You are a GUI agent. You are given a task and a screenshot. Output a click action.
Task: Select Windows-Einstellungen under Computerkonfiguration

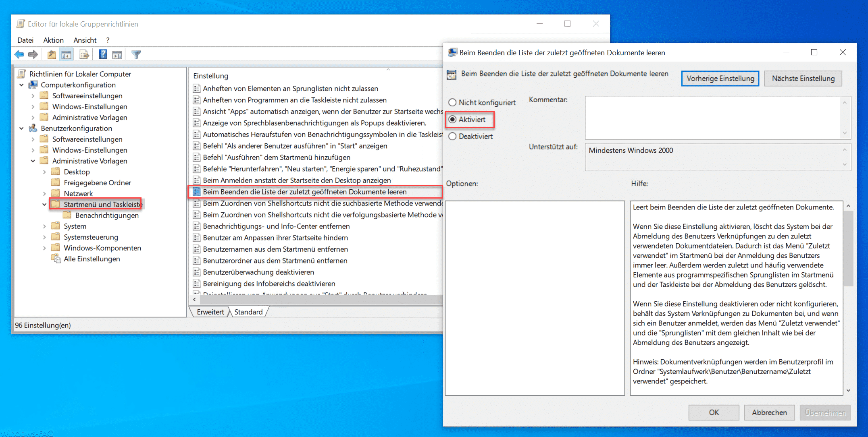coord(90,107)
